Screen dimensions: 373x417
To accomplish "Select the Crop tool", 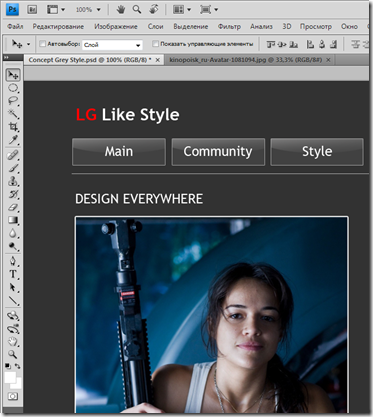I will point(13,127).
